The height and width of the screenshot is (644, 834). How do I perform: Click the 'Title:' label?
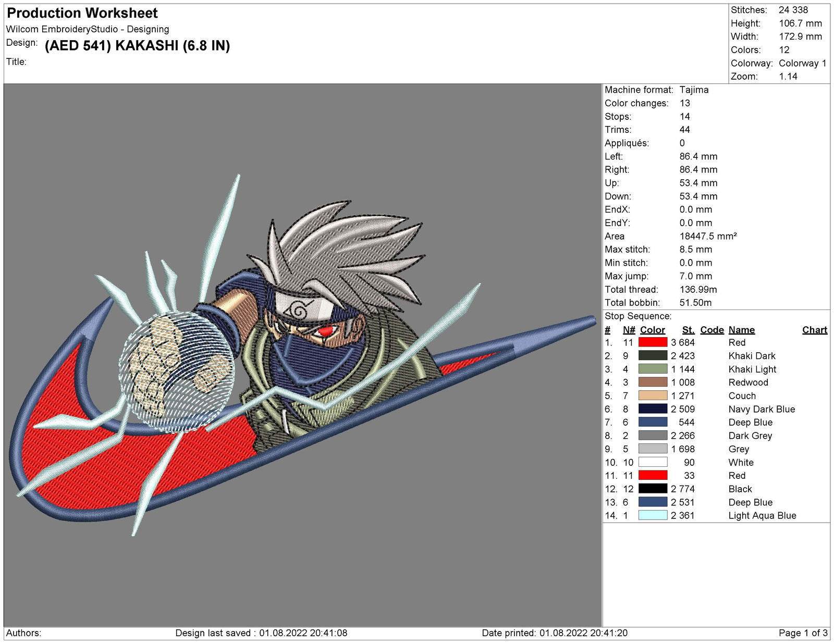[x=16, y=61]
